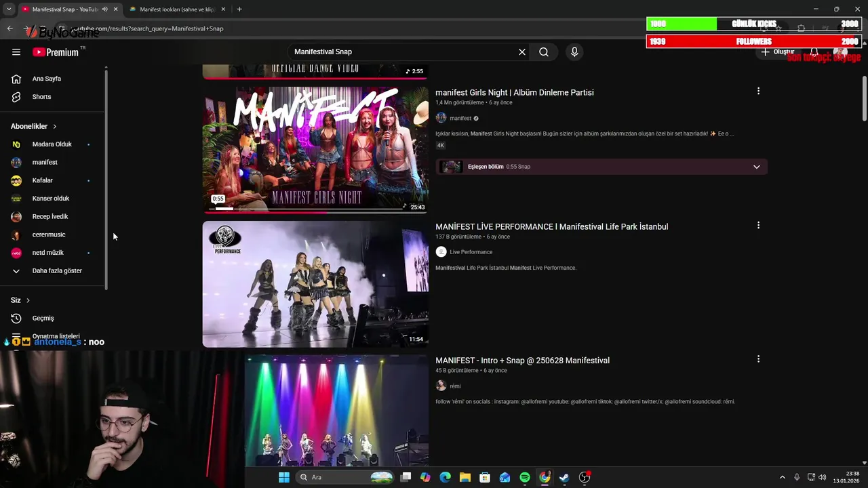Screen dimensions: 868x488
Task: Open netd müzik subscription avatar
Action: (16, 253)
